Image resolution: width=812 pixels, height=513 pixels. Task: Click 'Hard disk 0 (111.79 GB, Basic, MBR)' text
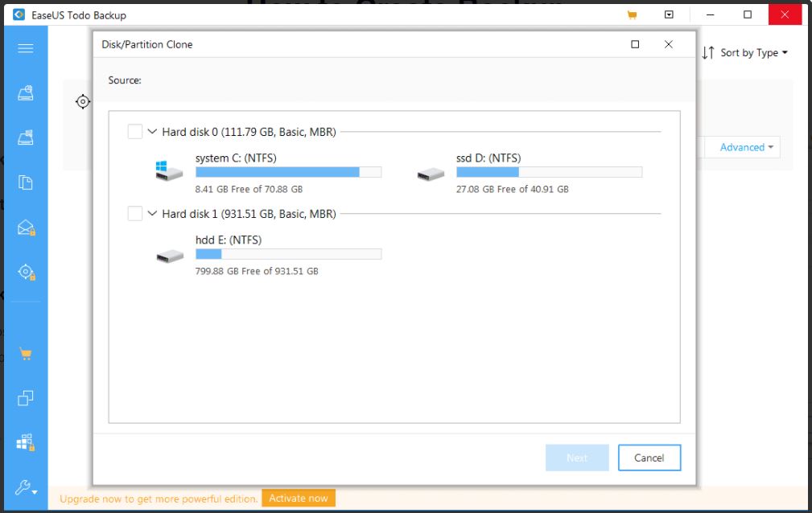click(x=249, y=132)
